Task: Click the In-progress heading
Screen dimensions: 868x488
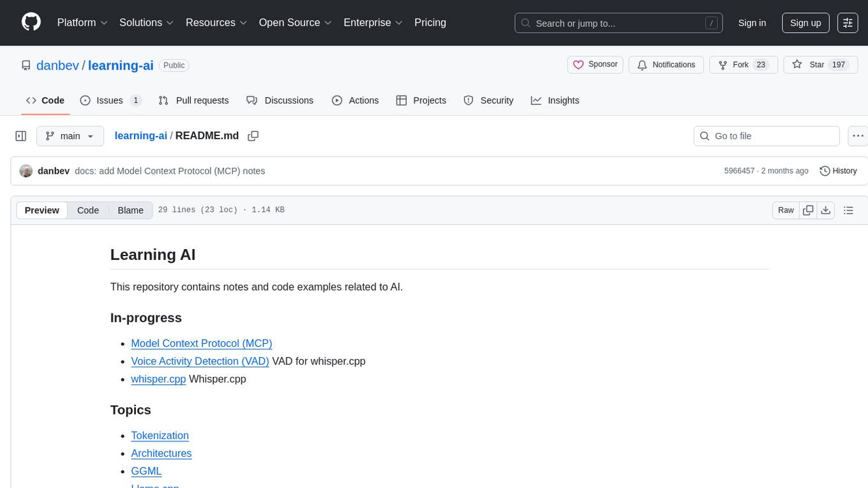Action: point(146,317)
